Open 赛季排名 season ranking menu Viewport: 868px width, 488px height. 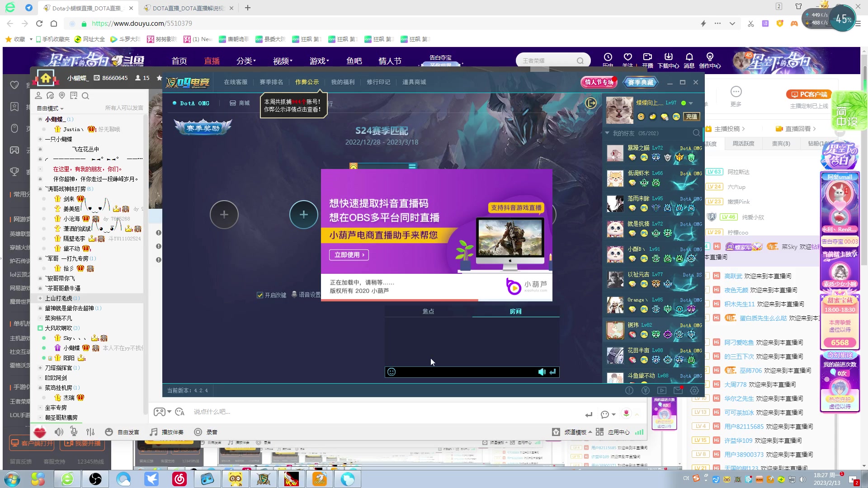click(271, 82)
